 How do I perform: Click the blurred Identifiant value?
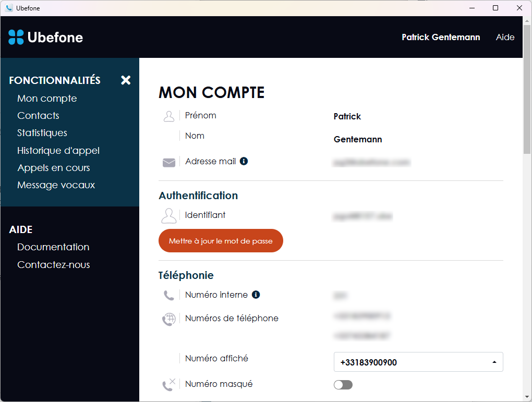362,216
